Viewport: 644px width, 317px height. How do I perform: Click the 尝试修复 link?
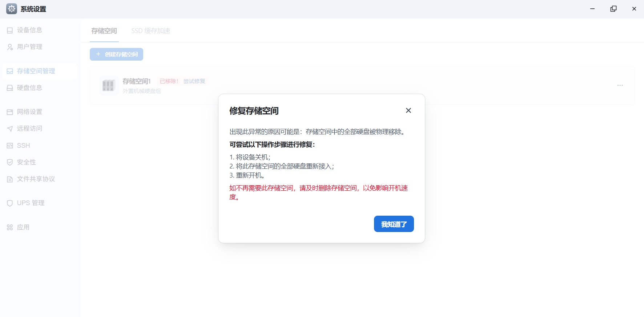coord(194,81)
